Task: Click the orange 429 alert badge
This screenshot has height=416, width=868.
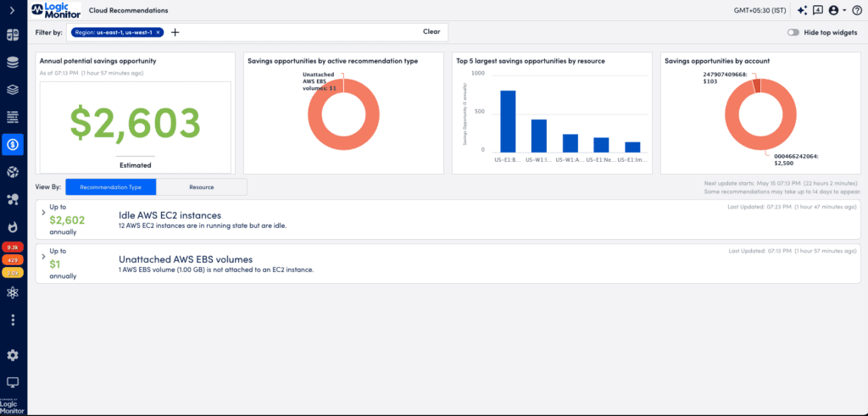Action: point(12,259)
